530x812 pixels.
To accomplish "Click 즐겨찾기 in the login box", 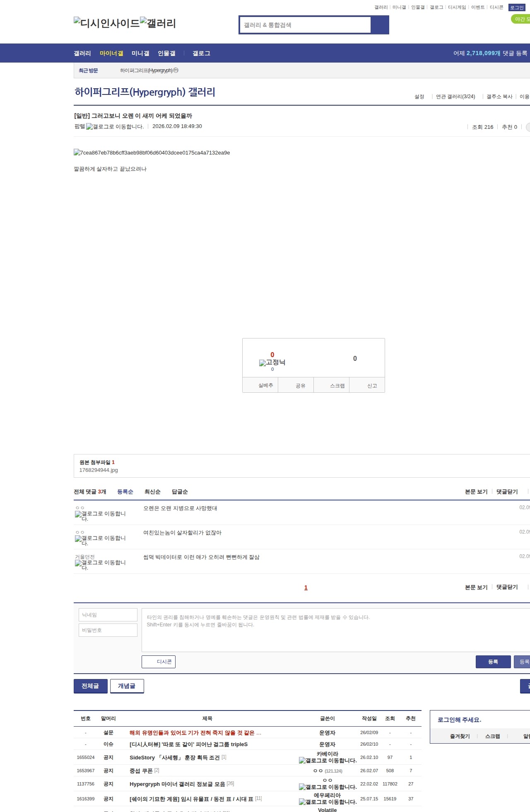I will point(460,736).
